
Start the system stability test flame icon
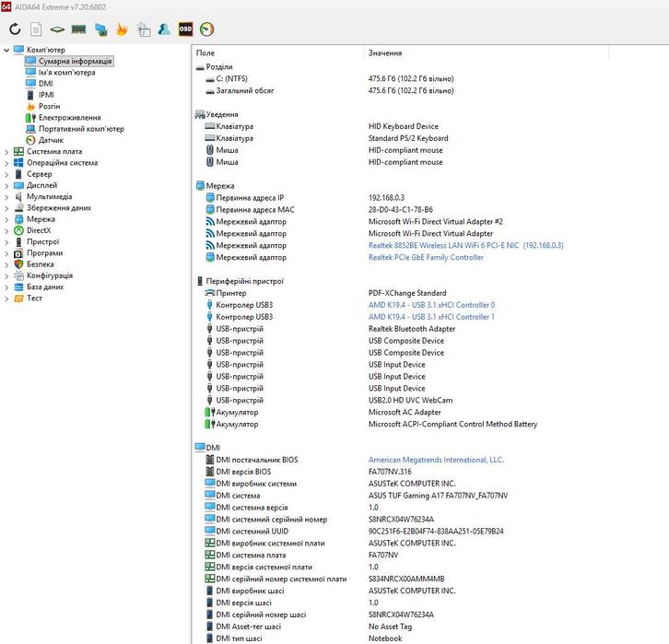click(122, 29)
